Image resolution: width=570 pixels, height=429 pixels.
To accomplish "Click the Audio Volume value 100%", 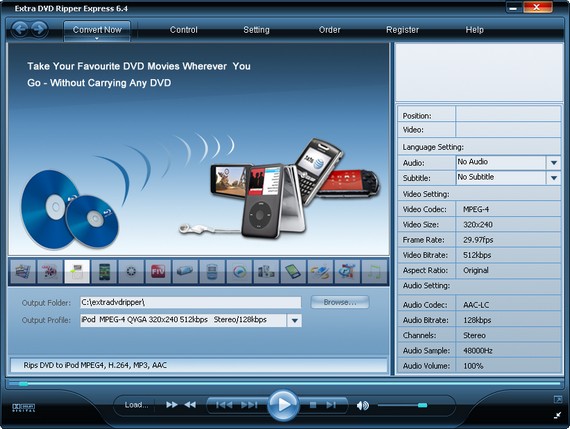I will (473, 366).
